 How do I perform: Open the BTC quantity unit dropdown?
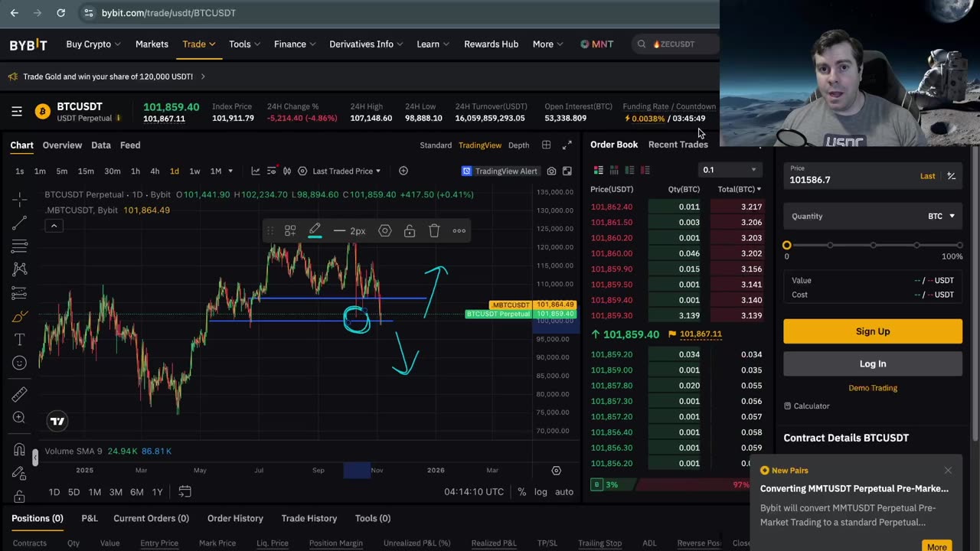pos(942,217)
